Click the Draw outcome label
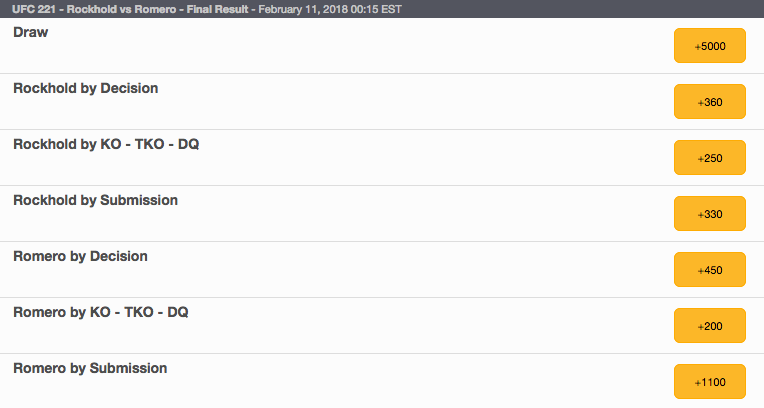This screenshot has width=764, height=408. [x=30, y=32]
